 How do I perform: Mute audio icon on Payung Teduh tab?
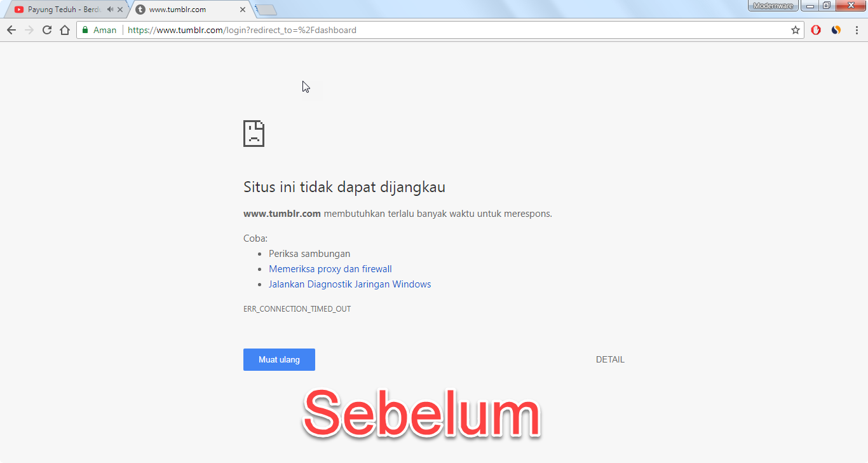click(x=110, y=10)
